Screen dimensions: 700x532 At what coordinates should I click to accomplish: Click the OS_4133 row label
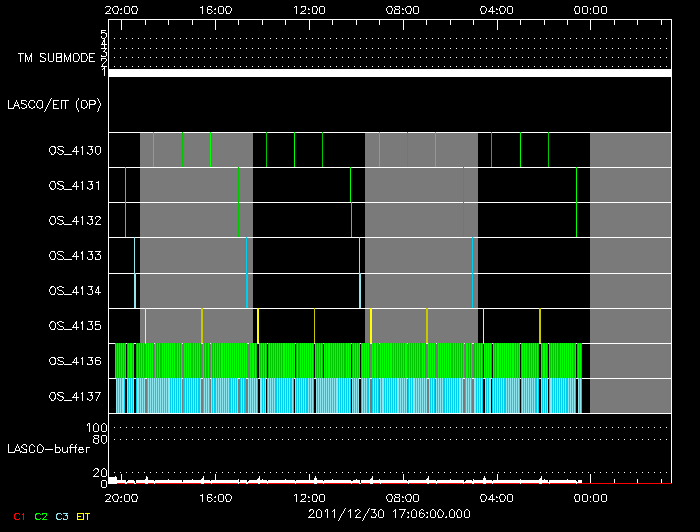coord(74,256)
